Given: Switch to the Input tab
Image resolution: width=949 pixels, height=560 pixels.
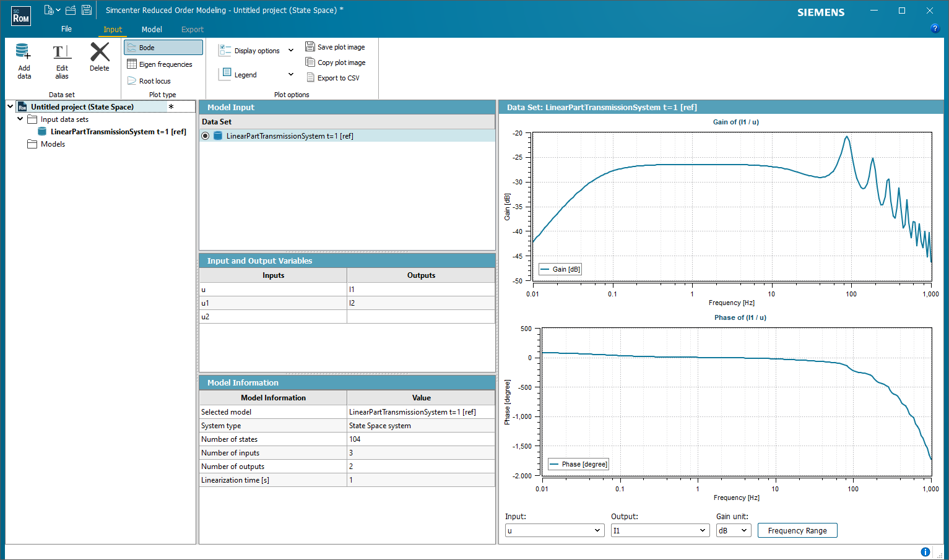Looking at the screenshot, I should 113,30.
